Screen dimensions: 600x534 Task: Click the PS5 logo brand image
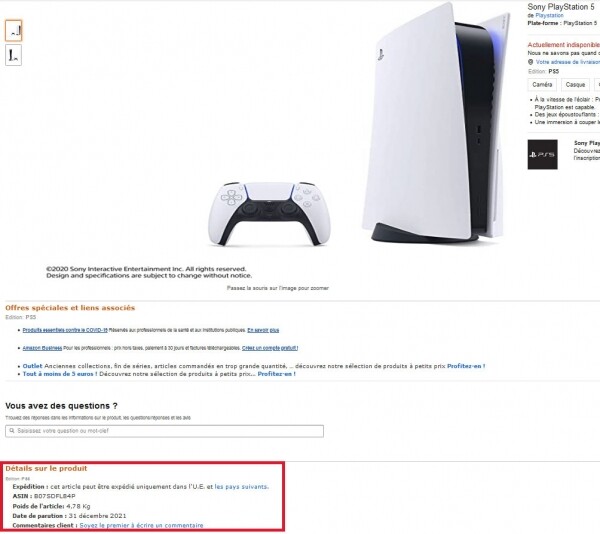point(542,155)
